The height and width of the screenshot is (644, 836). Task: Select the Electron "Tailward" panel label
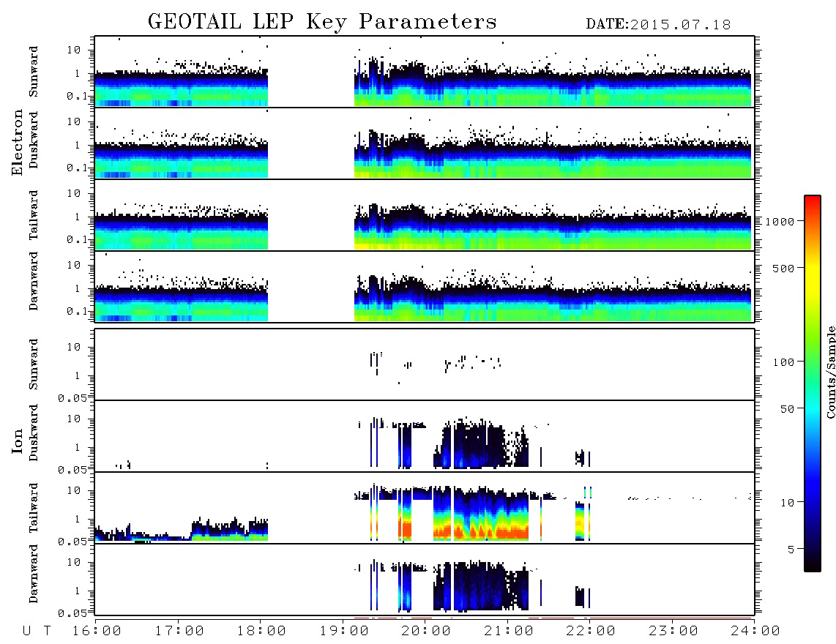pos(34,215)
